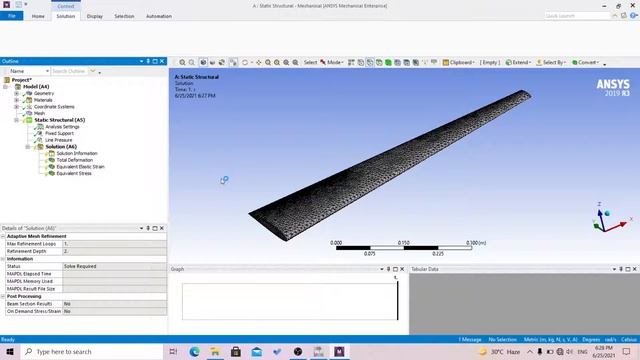640x360 pixels.
Task: Expand the Coordinate Systems tree node
Action: (x=17, y=107)
